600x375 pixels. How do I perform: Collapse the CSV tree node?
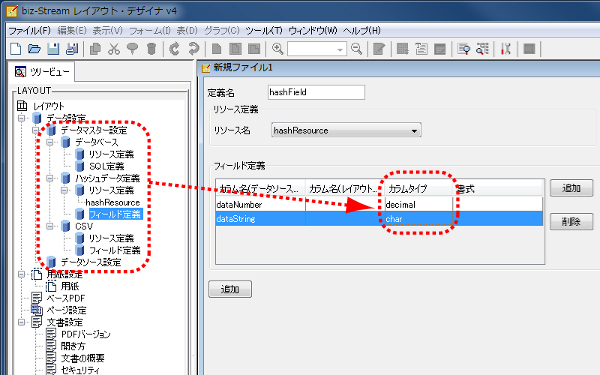[x=50, y=227]
